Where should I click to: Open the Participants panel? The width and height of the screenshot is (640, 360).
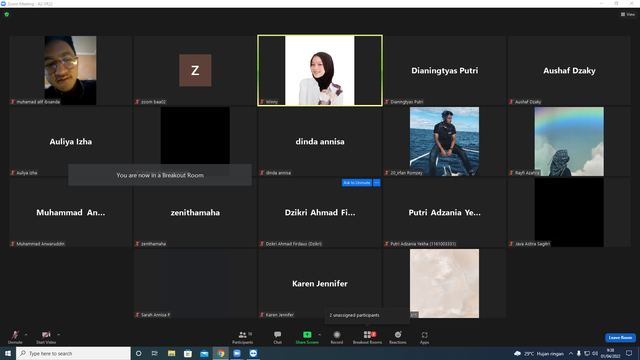243,337
